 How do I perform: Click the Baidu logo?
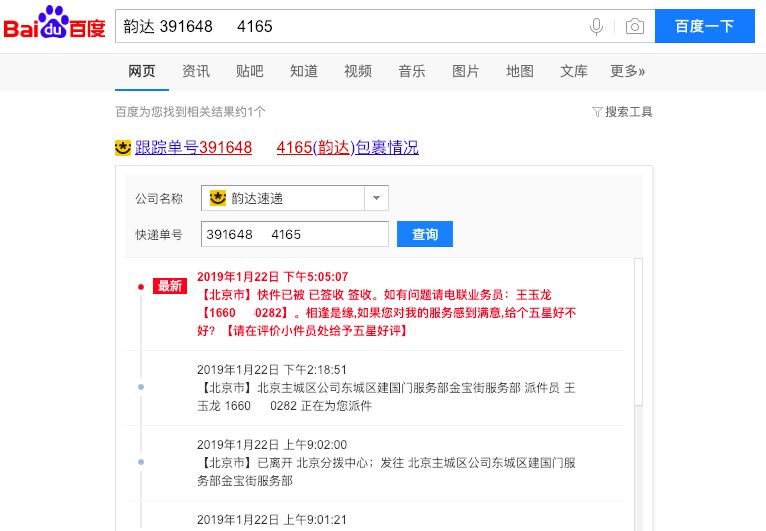tap(54, 23)
